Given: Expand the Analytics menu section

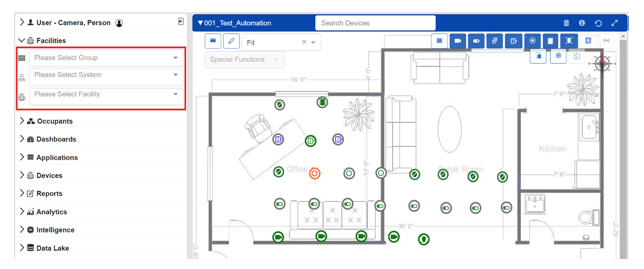Looking at the screenshot, I should coord(51,212).
